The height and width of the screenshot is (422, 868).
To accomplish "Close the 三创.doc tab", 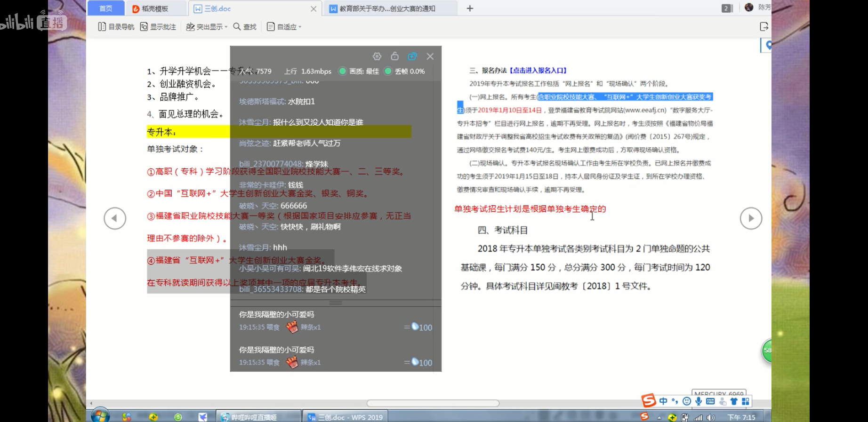I will pyautogui.click(x=313, y=8).
